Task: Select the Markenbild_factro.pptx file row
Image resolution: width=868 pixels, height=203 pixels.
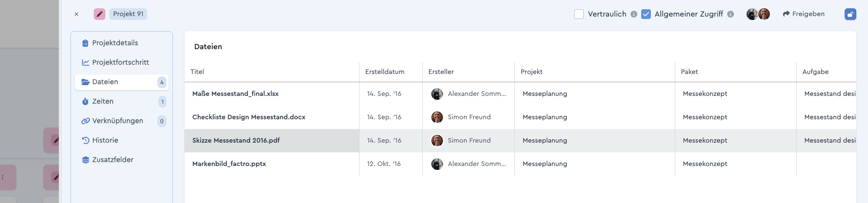Action: [229, 164]
